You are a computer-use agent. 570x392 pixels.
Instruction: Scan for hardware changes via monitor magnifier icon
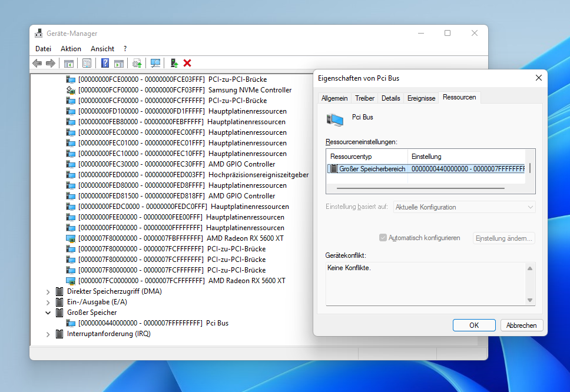point(155,63)
